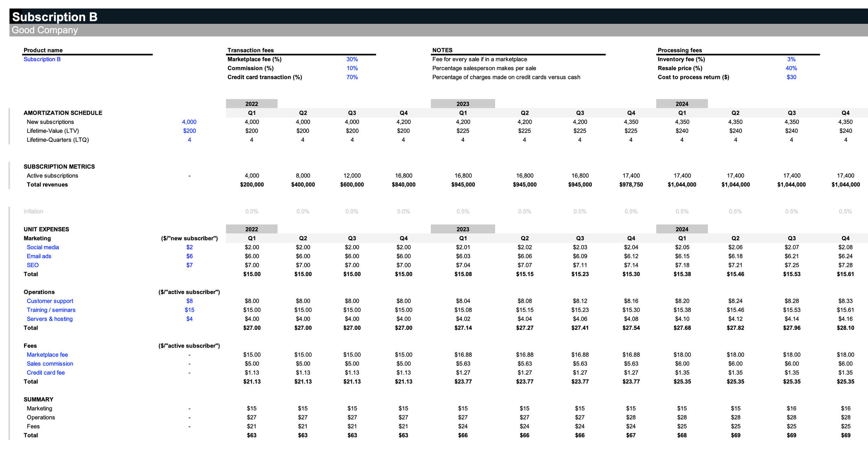The width and height of the screenshot is (868, 450).
Task: Click the Training / seminars label
Action: 51,310
